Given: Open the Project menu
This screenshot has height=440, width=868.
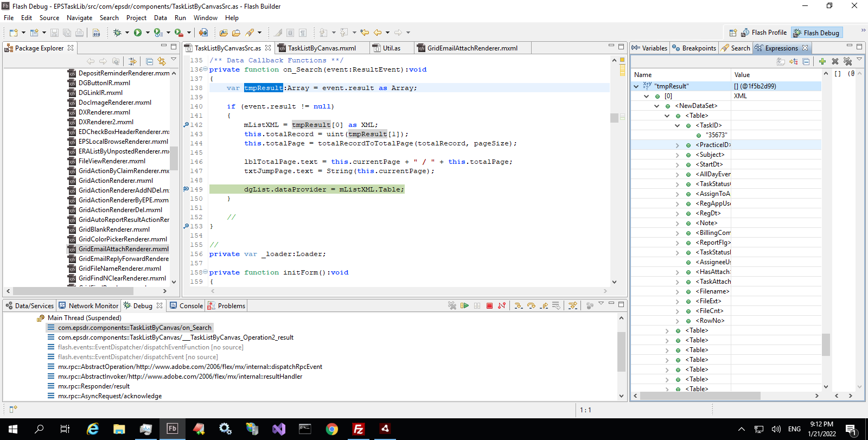Looking at the screenshot, I should click(136, 18).
